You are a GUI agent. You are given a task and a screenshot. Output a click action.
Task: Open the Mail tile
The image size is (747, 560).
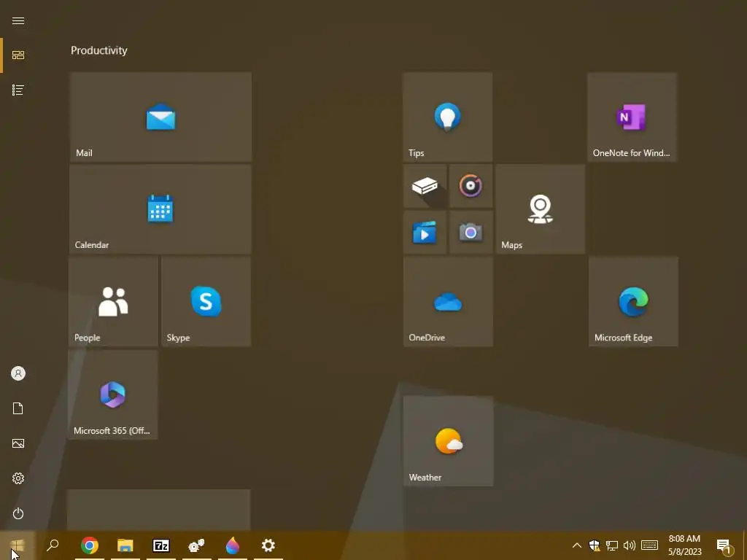coord(160,117)
